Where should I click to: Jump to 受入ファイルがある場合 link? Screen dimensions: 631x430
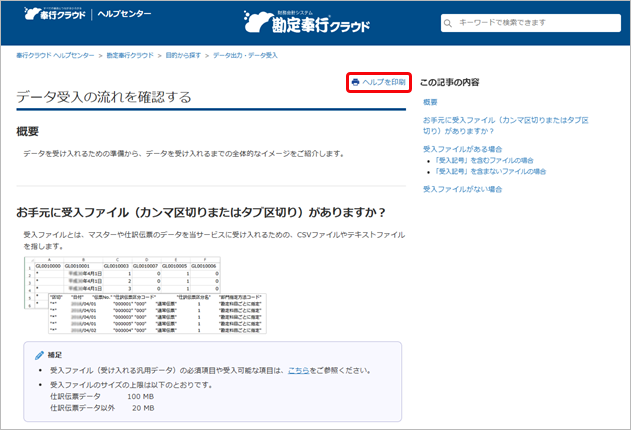462,149
